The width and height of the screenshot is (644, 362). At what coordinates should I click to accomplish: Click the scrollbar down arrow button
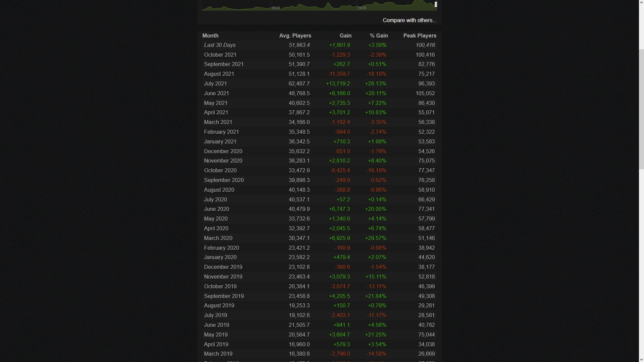[x=641, y=359]
